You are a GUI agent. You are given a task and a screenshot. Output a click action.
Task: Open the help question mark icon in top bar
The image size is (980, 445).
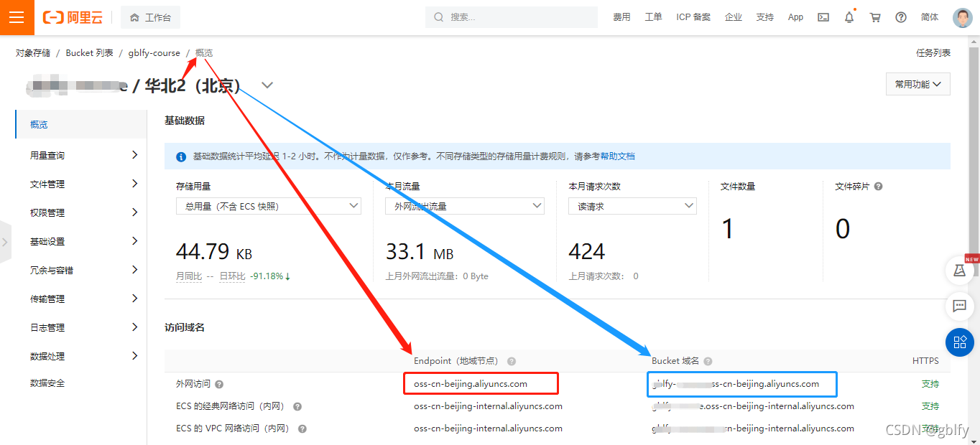[x=900, y=17]
